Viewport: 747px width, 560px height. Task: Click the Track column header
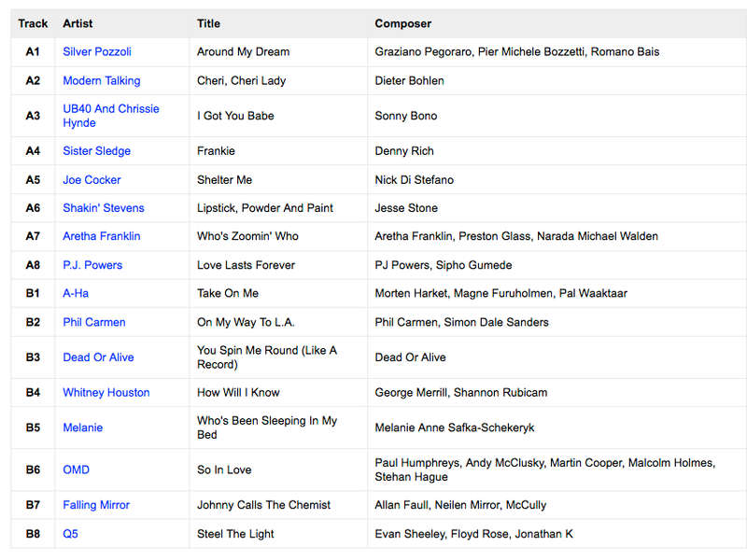[33, 24]
